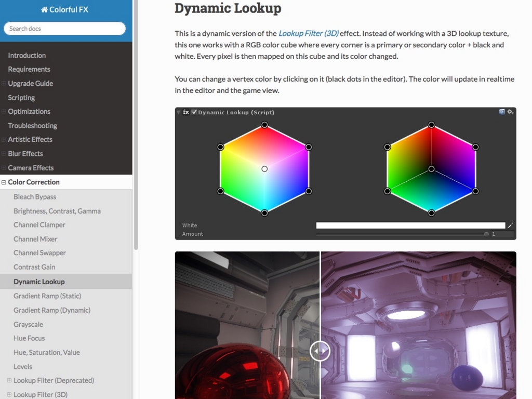Image resolution: width=532 pixels, height=399 pixels.
Task: Select the top vertex dot of left color cube
Action: click(x=264, y=125)
